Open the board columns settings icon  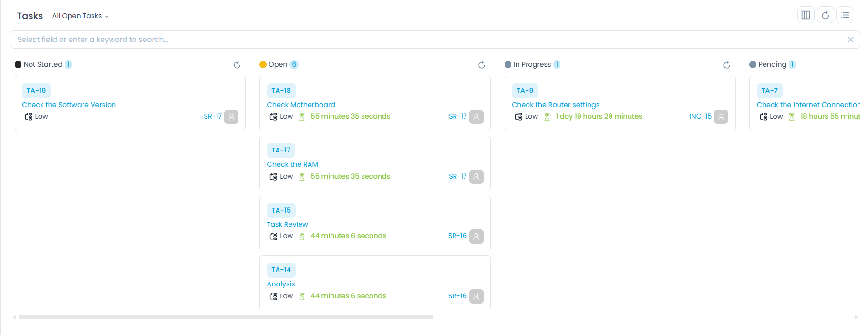(x=806, y=15)
